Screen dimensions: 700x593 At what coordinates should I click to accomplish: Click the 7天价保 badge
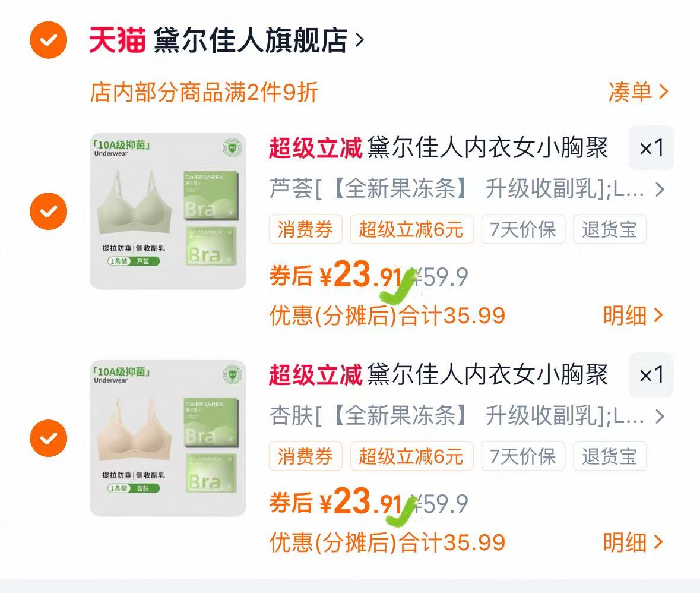522,229
